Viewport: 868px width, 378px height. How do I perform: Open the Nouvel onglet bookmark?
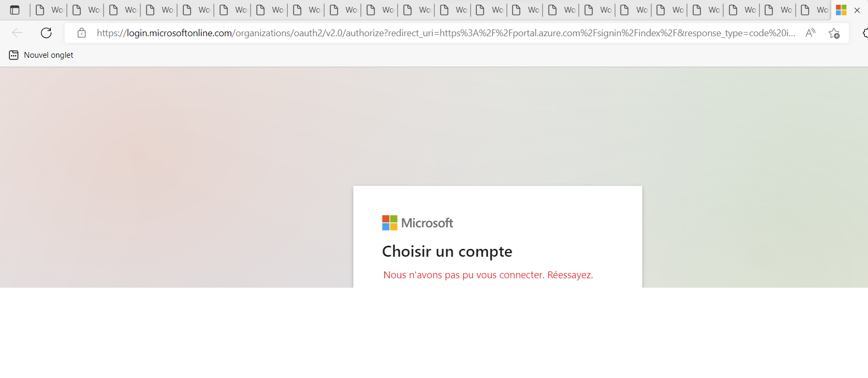coord(41,55)
